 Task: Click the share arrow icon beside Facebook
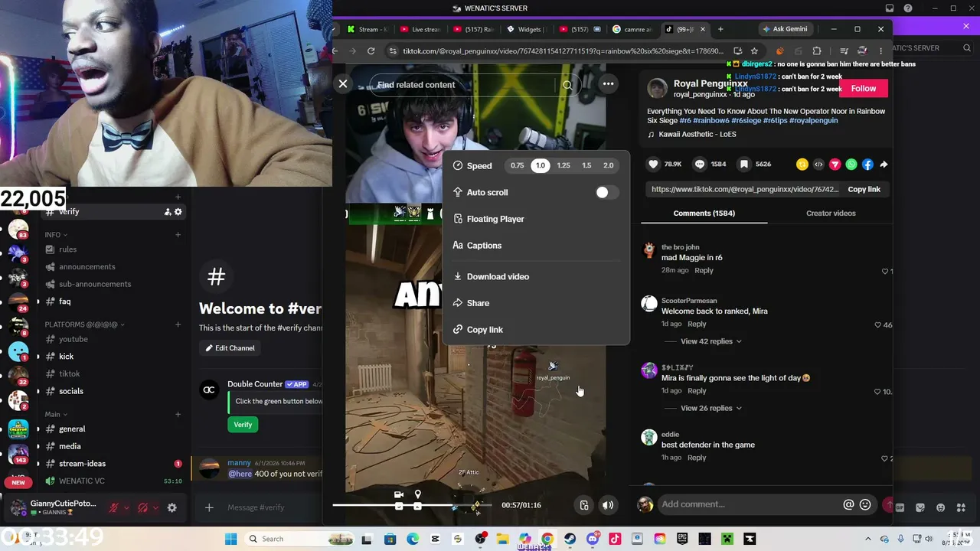tap(884, 164)
